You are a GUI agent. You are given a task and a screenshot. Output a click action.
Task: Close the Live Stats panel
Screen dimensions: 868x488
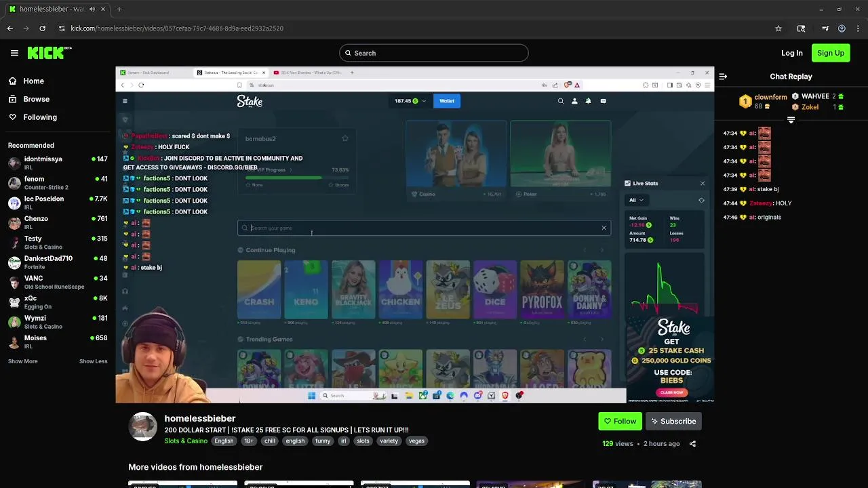[703, 184]
